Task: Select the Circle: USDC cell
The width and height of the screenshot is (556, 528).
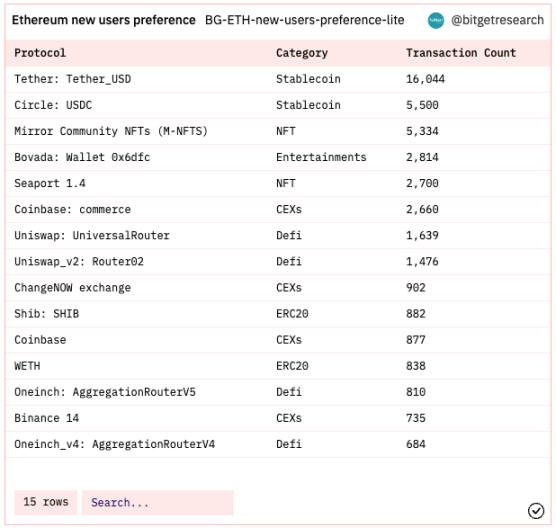Action: pyautogui.click(x=53, y=105)
